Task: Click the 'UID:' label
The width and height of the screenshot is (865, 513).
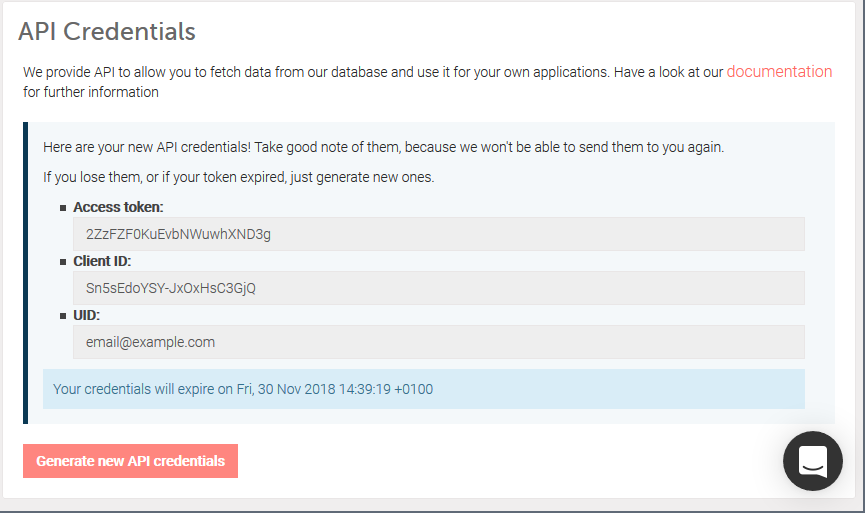Action: 87,315
